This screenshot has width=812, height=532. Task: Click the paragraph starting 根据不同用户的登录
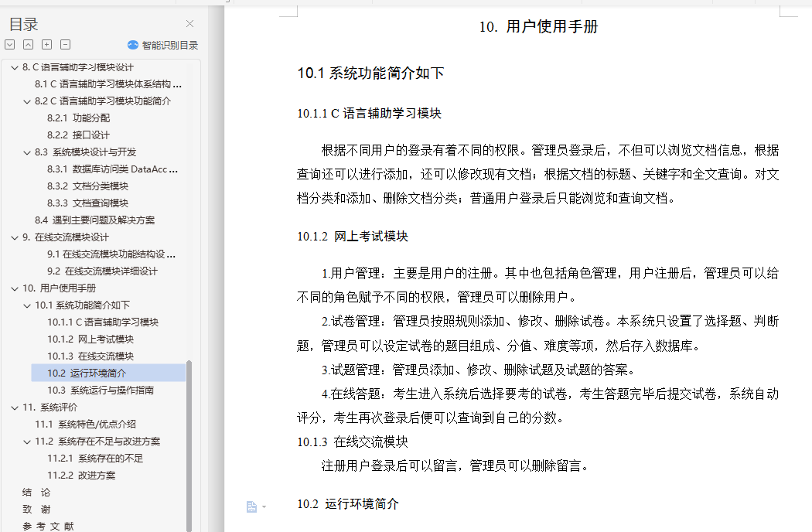(537, 175)
